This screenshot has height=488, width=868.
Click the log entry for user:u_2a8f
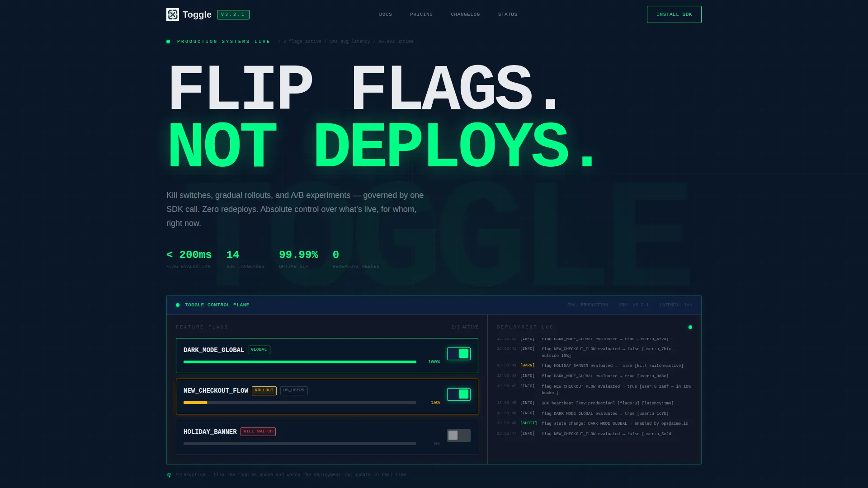point(594,389)
